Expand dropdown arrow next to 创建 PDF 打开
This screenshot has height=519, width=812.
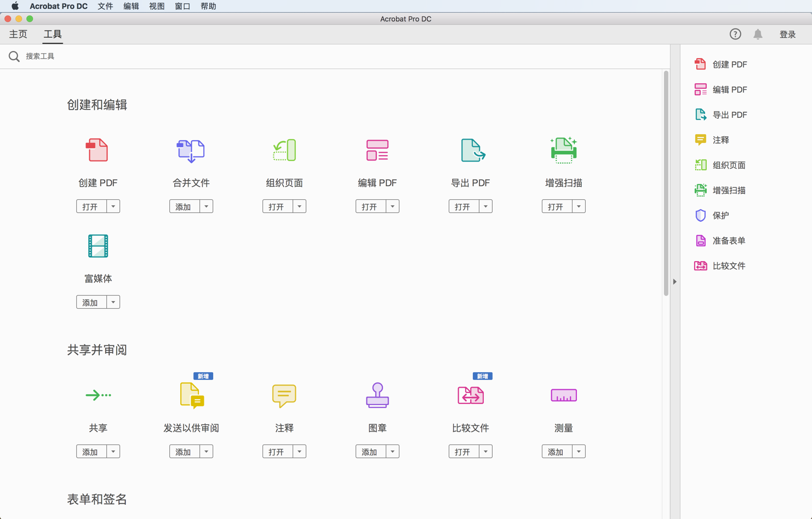[x=113, y=206]
